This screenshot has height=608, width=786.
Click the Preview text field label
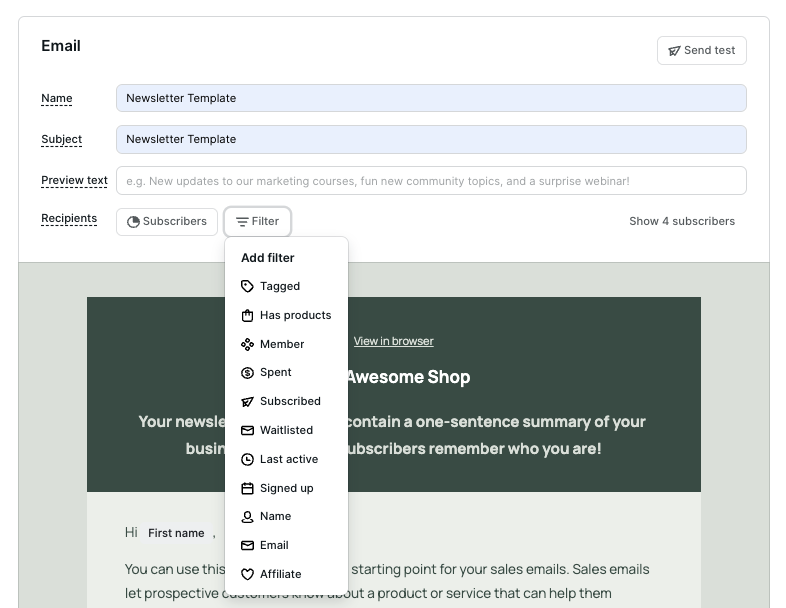pyautogui.click(x=74, y=180)
